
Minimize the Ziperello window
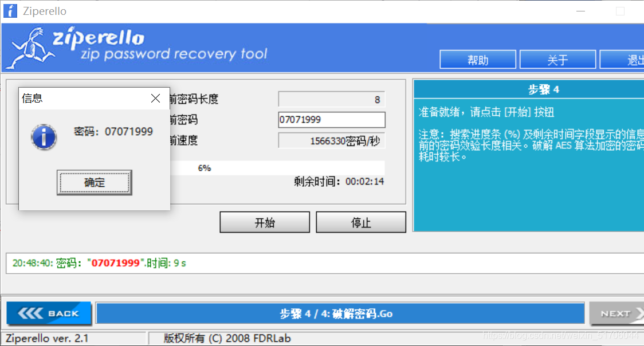click(580, 11)
